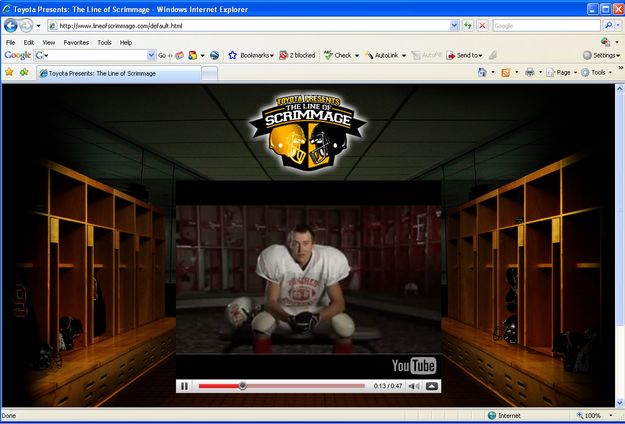
Task: Click the page scrollbar up arrow
Action: 620,89
